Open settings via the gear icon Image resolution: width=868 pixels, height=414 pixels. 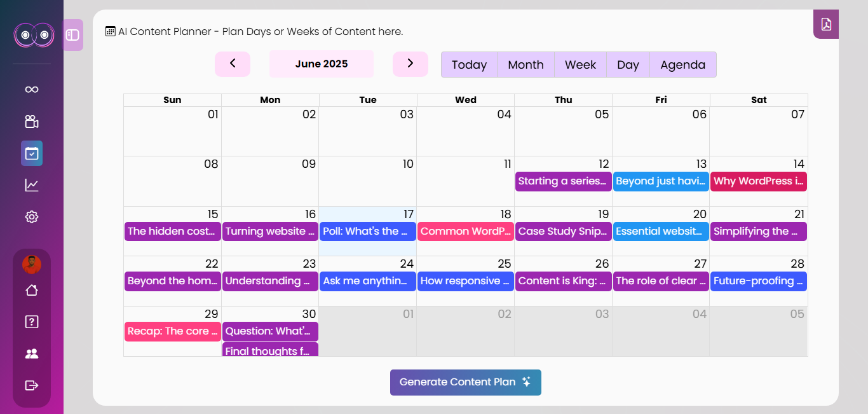pos(32,217)
